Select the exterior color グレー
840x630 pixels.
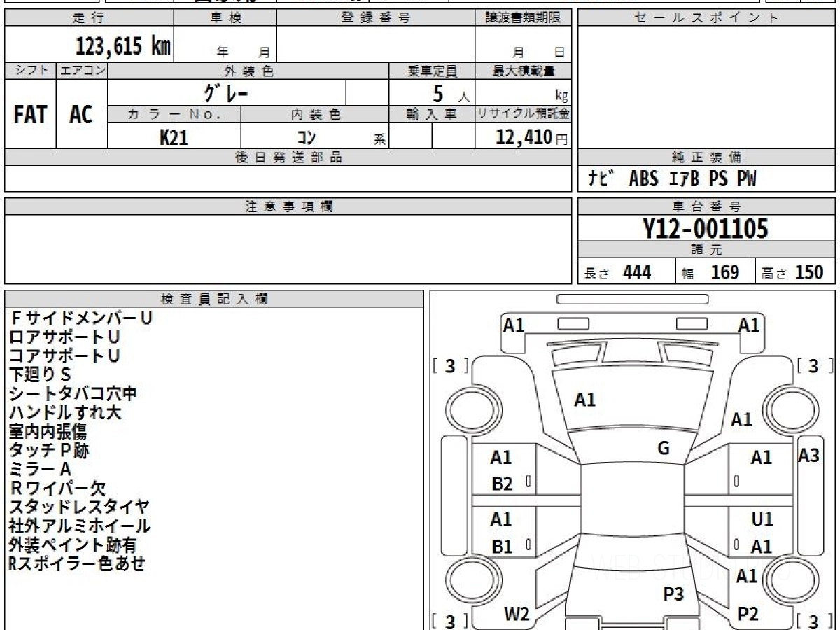(226, 93)
